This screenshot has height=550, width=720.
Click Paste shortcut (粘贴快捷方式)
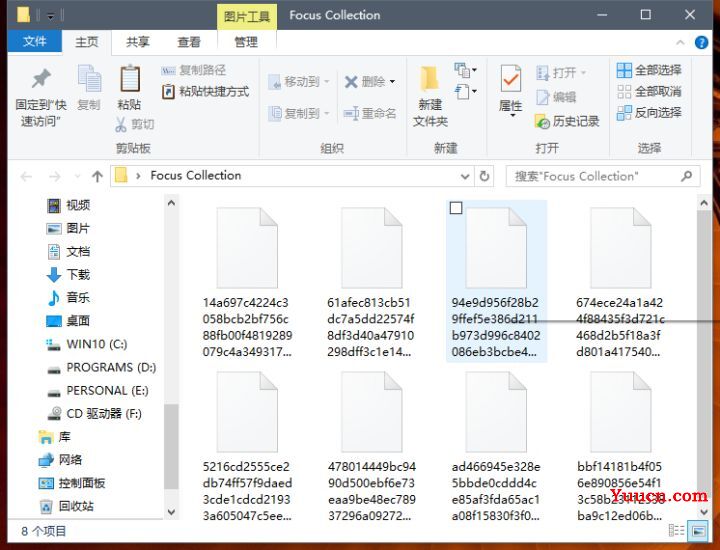coord(205,91)
